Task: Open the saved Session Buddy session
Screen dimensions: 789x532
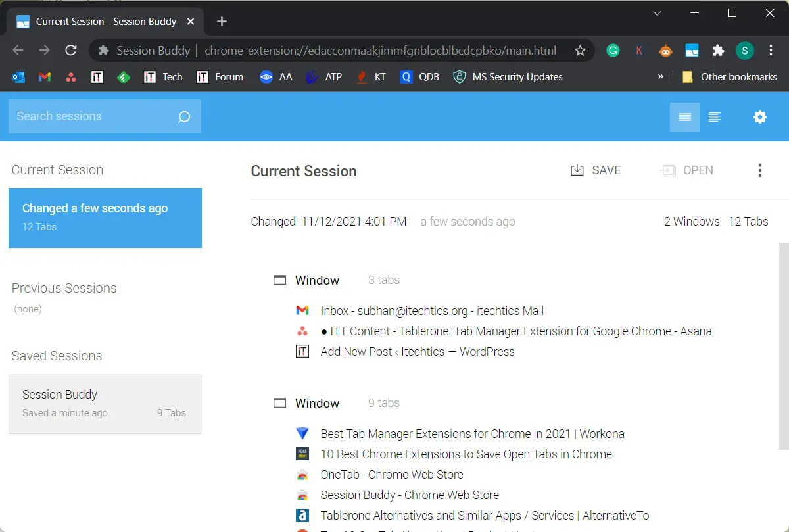Action: (105, 404)
